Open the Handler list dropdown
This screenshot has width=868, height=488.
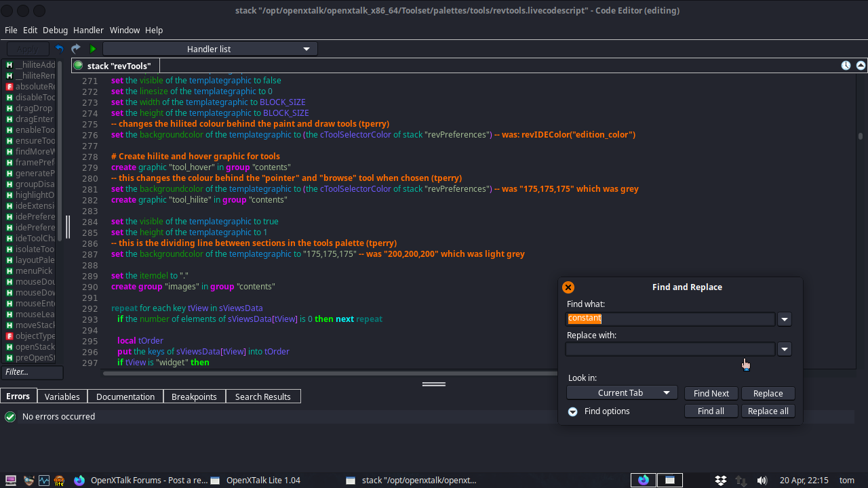click(210, 49)
